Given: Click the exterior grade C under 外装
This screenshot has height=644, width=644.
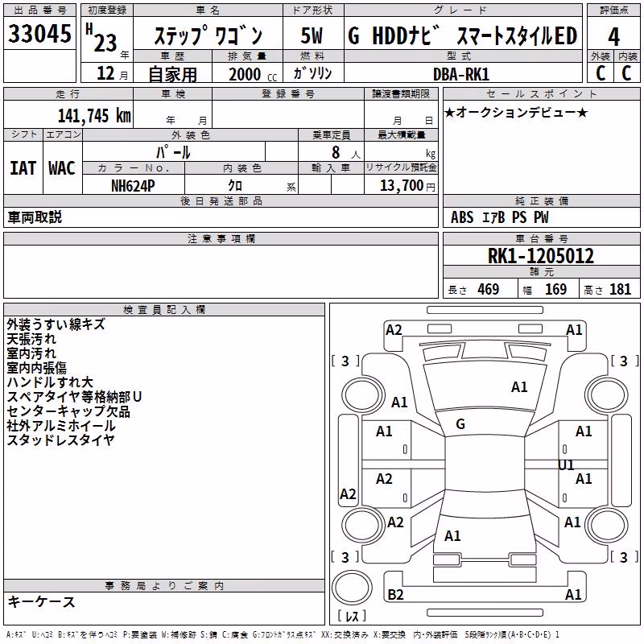Looking at the screenshot, I should 600,73.
